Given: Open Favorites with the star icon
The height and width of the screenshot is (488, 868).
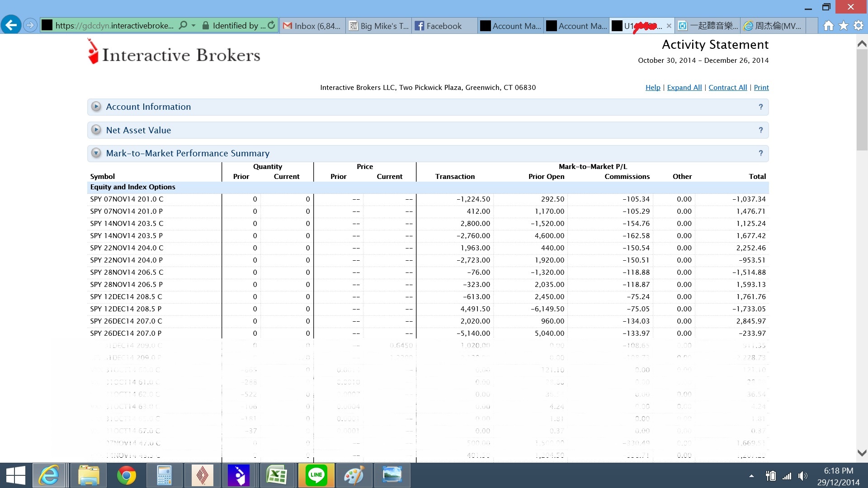Looking at the screenshot, I should pos(844,26).
